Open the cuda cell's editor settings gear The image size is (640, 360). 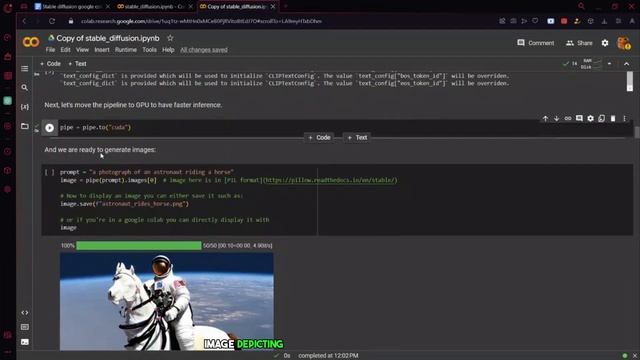click(x=590, y=118)
